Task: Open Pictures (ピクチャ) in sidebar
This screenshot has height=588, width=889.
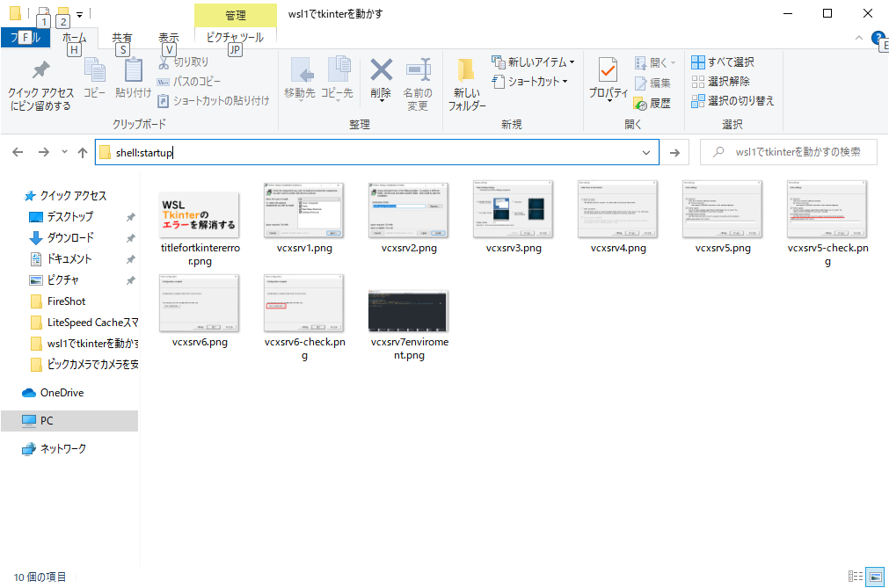Action: click(63, 279)
